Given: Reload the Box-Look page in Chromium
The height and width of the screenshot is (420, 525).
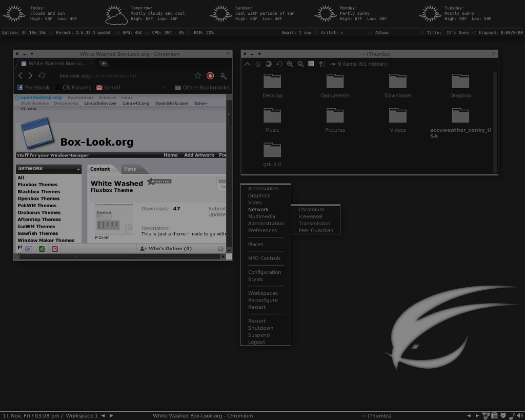Looking at the screenshot, I should point(42,76).
